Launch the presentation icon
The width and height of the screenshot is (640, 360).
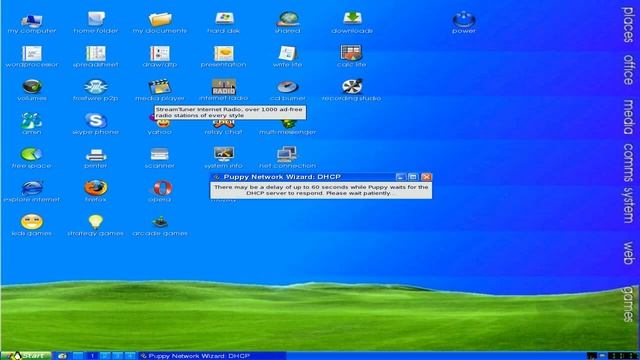pyautogui.click(x=224, y=53)
